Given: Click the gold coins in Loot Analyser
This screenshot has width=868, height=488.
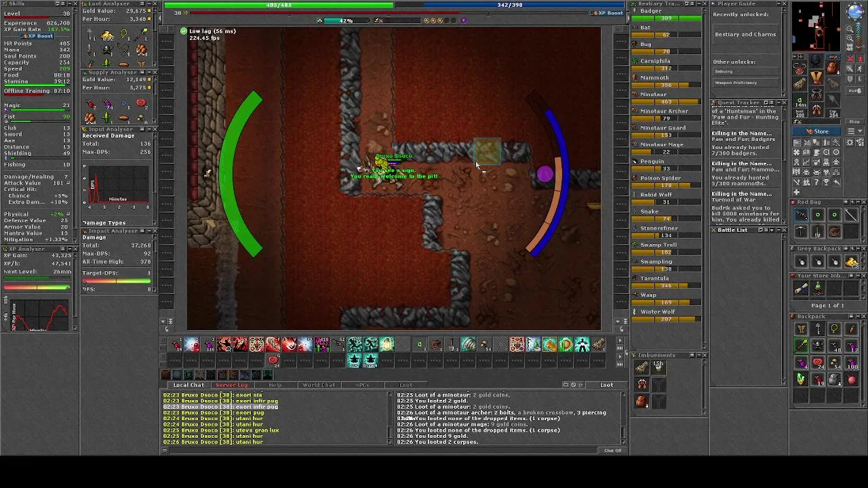Looking at the screenshot, I should click(107, 36).
